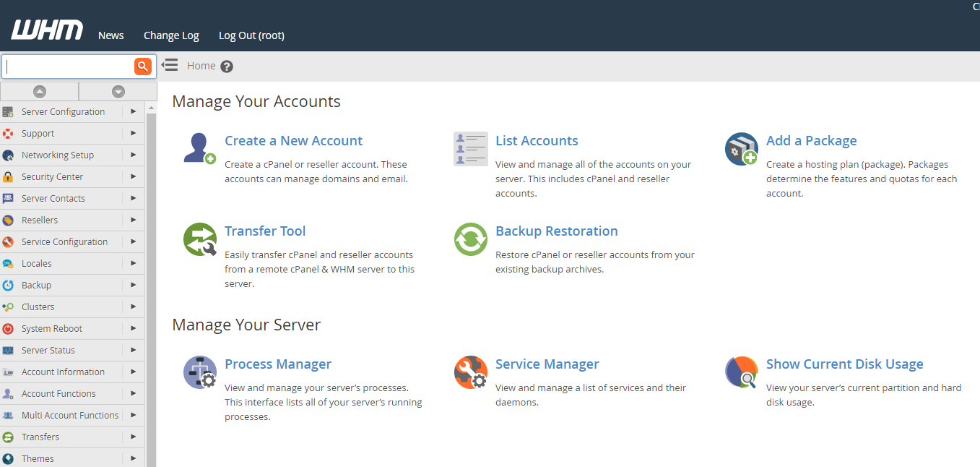Click the Security Center padlock icon
The height and width of the screenshot is (467, 980).
tap(8, 177)
